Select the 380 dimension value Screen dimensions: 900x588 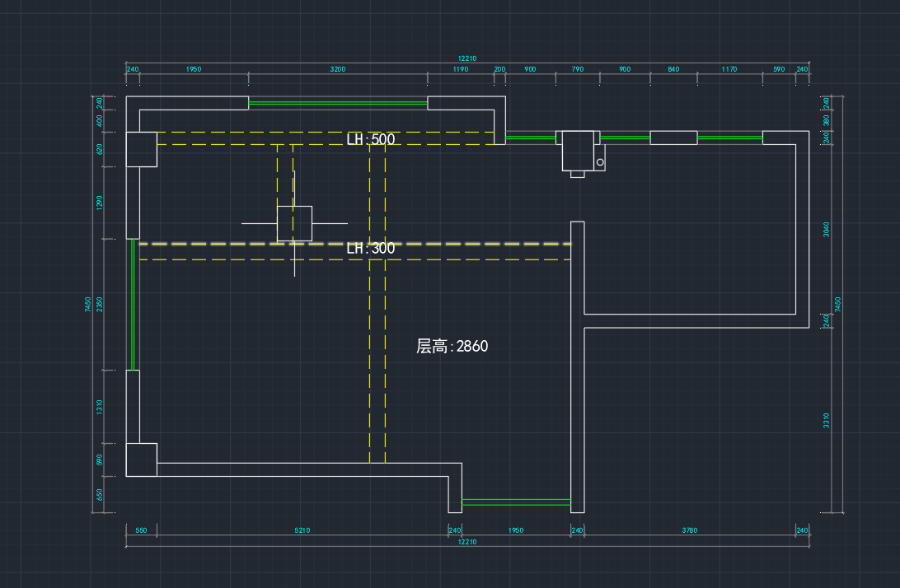826,120
